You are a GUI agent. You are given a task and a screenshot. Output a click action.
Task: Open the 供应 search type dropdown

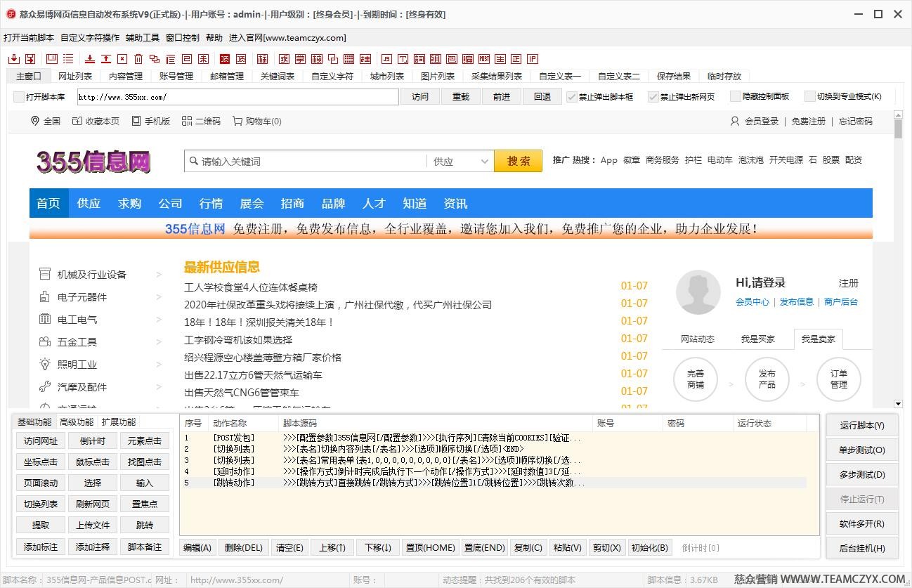(x=460, y=161)
